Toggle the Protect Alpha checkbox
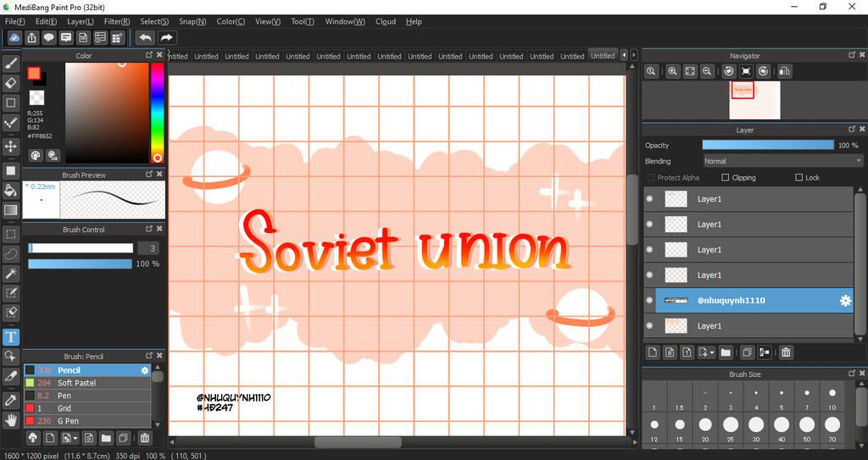Screen dimensions: 868x460 [x=650, y=178]
